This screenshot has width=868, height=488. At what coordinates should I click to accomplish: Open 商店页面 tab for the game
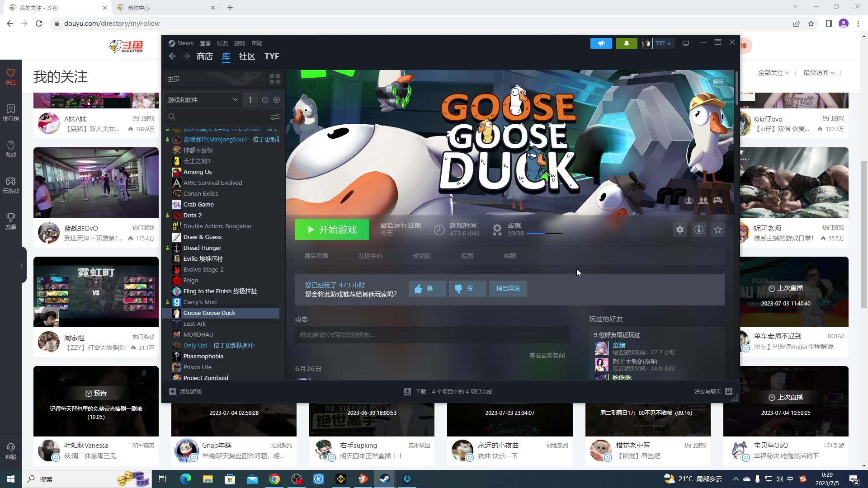316,256
